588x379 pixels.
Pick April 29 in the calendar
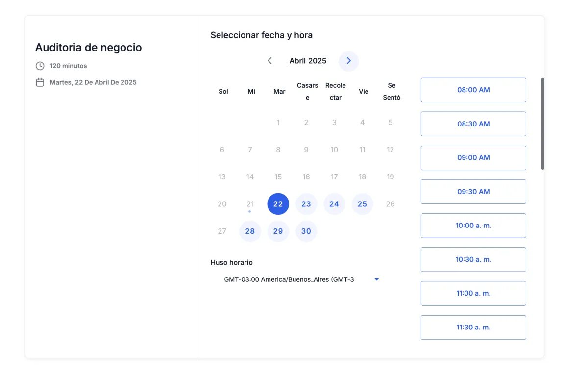pyautogui.click(x=278, y=231)
